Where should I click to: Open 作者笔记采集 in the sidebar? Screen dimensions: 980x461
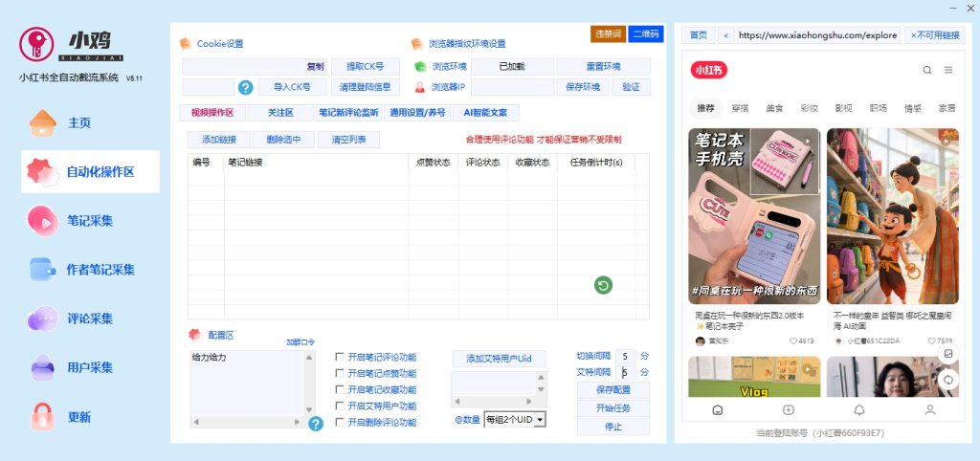pyautogui.click(x=82, y=270)
